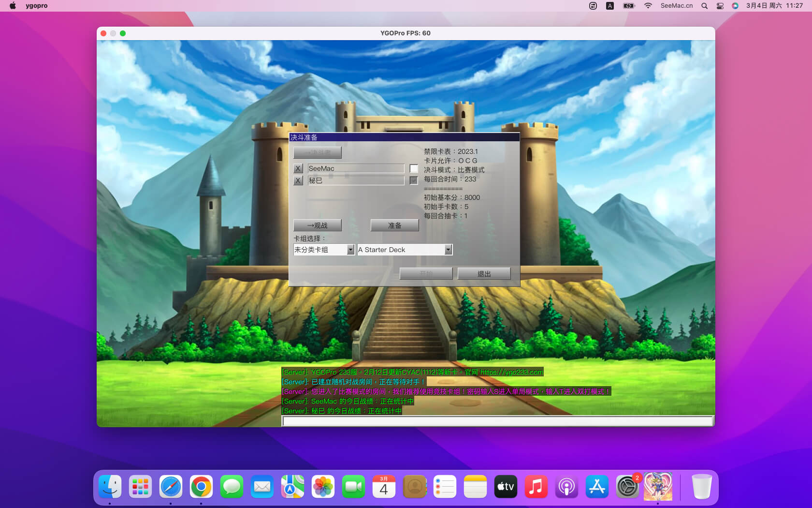Image resolution: width=812 pixels, height=508 pixels.
Task: Click the chat input field at the bottom
Action: [497, 421]
